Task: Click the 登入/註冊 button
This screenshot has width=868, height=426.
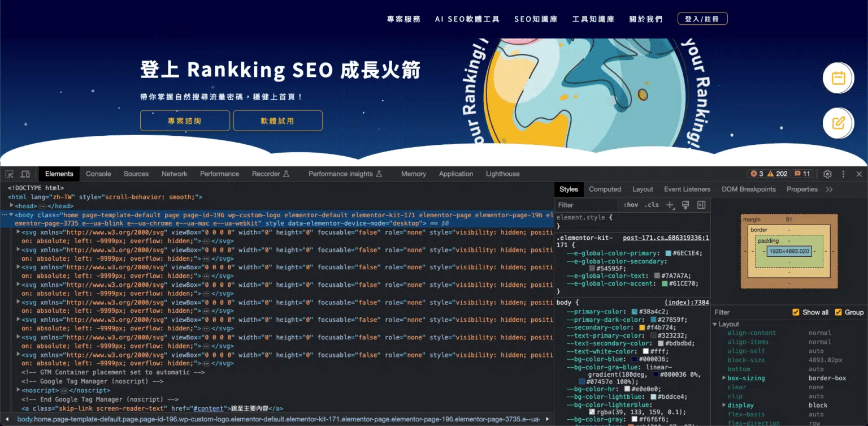Action: pyautogui.click(x=702, y=19)
